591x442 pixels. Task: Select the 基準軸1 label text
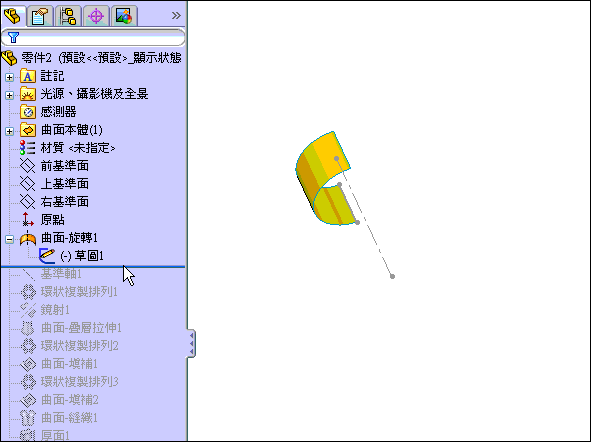[61, 274]
